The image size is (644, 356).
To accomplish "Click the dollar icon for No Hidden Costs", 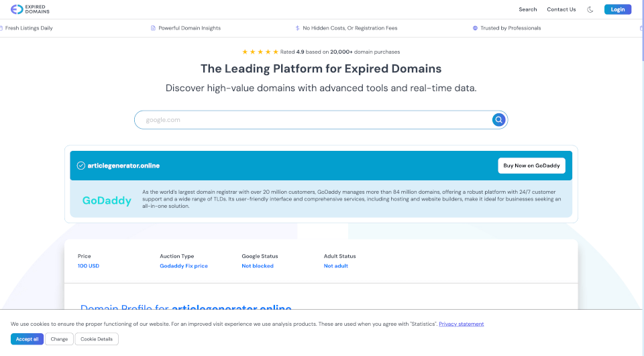I will (x=297, y=28).
